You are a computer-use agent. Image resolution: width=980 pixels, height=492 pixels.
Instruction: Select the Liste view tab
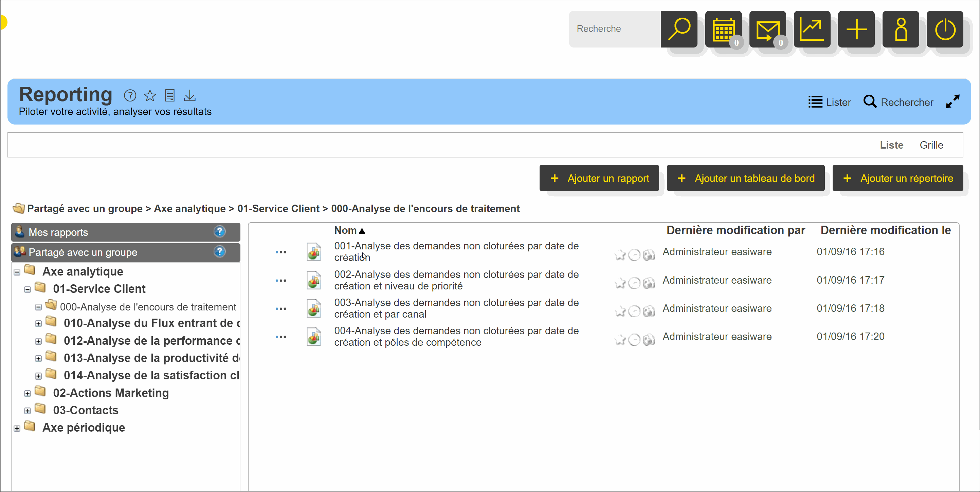[x=891, y=145]
